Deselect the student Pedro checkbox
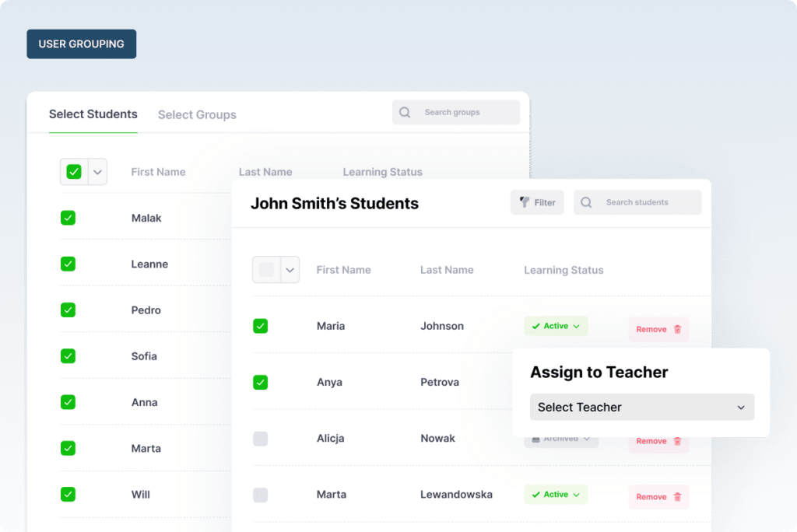 (68, 310)
